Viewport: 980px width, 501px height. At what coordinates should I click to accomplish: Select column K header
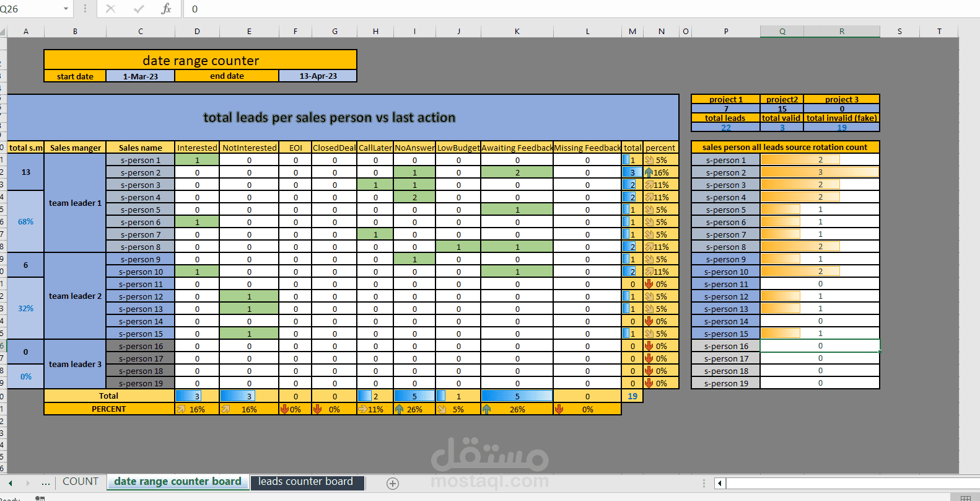tap(517, 31)
